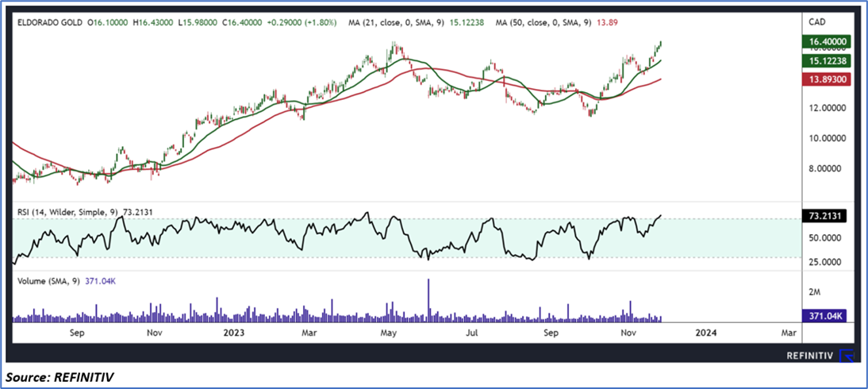Click the 2023 time axis label

pos(233,333)
